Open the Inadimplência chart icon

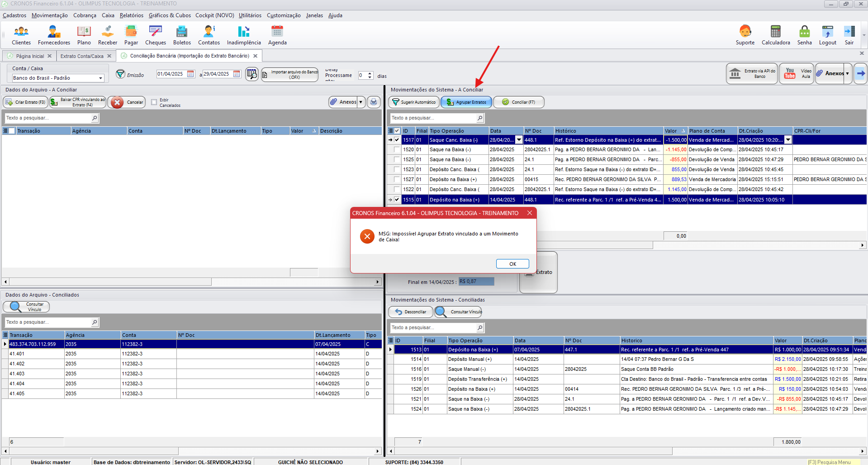[244, 35]
